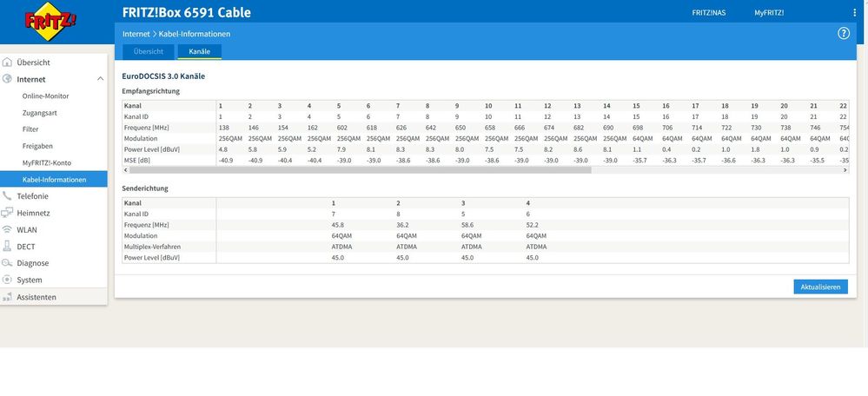This screenshot has width=868, height=396.
Task: Collapse the Internet menu section
Action: [100, 79]
